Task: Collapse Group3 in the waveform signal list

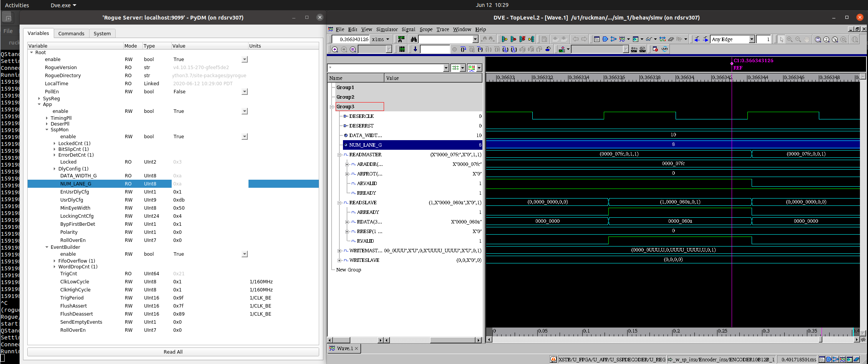Action: (x=332, y=107)
